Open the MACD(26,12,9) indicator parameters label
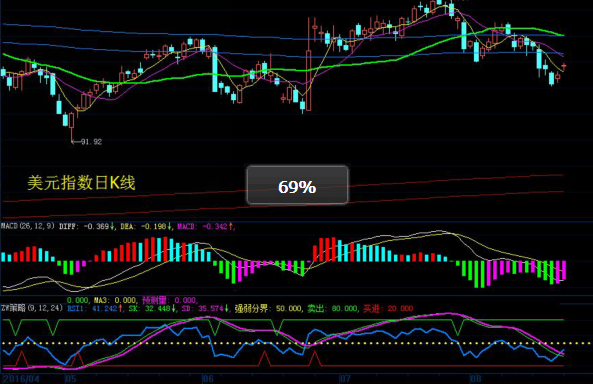This screenshot has width=593, height=384. [28, 226]
